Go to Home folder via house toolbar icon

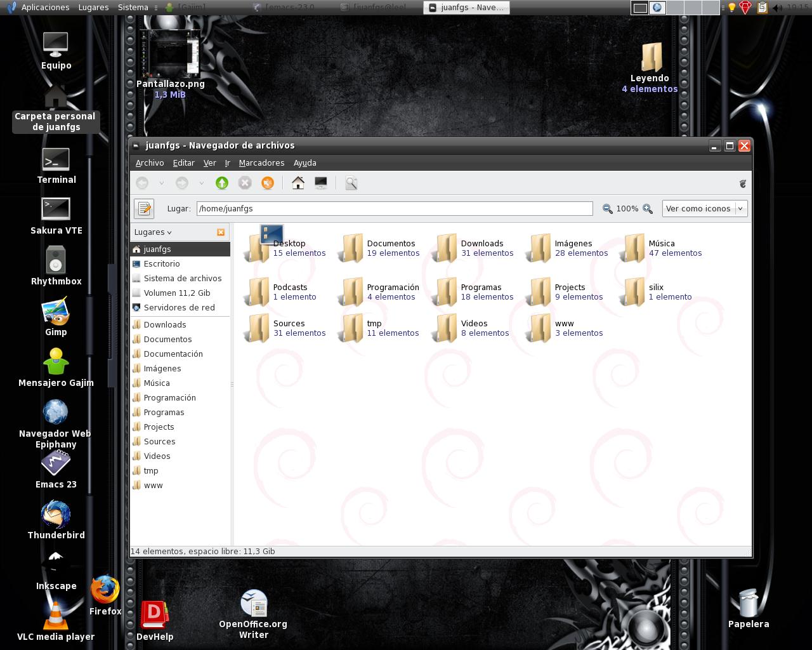298,183
